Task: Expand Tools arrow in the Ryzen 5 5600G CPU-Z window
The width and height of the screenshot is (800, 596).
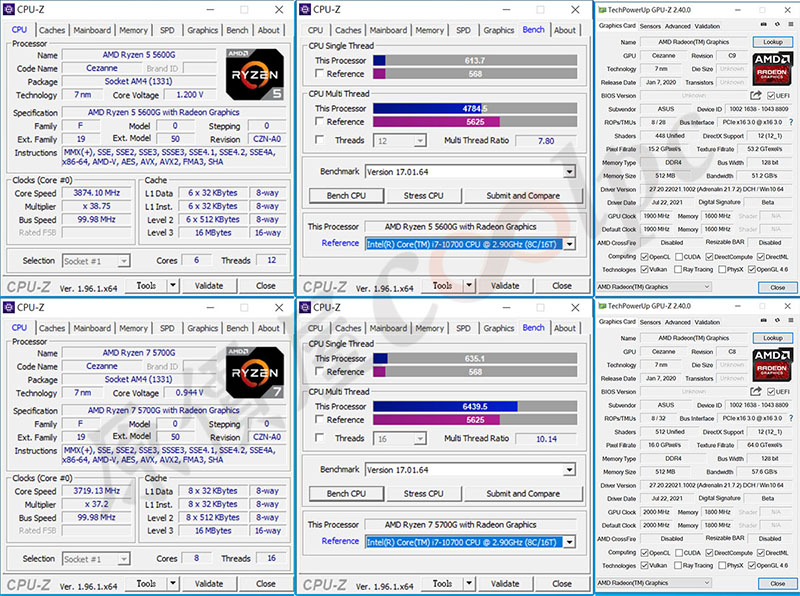Action: click(173, 285)
